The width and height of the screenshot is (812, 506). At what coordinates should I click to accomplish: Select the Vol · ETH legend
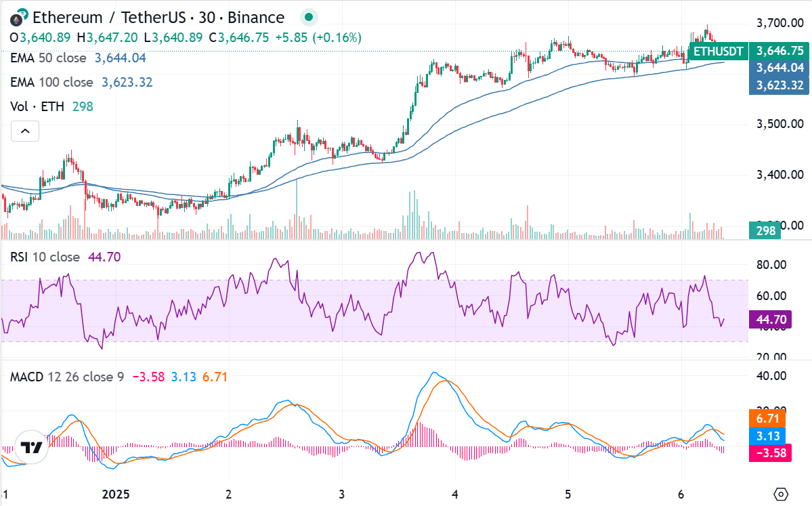tap(37, 106)
